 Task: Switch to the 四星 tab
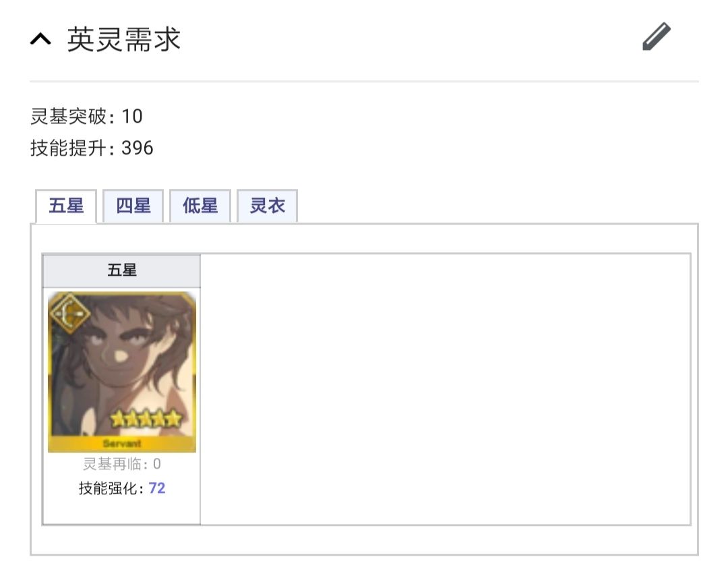tap(133, 206)
